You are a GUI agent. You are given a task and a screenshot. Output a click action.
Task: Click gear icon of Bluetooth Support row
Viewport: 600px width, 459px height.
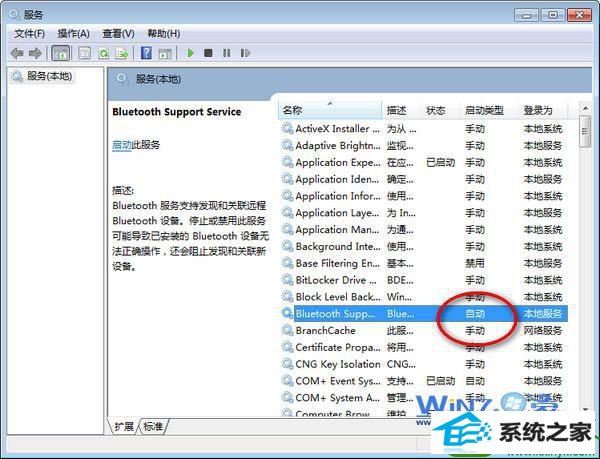tap(287, 313)
